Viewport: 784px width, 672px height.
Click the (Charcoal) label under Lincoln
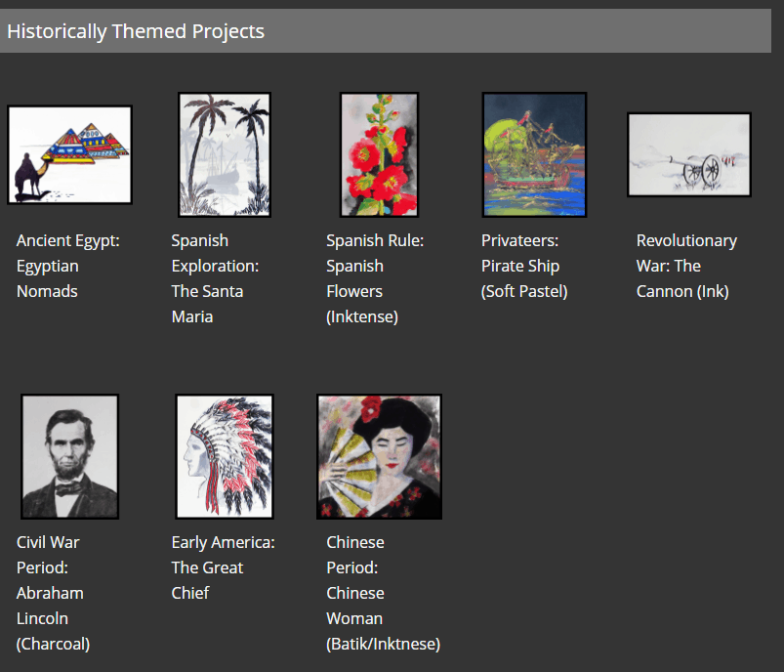pos(53,644)
